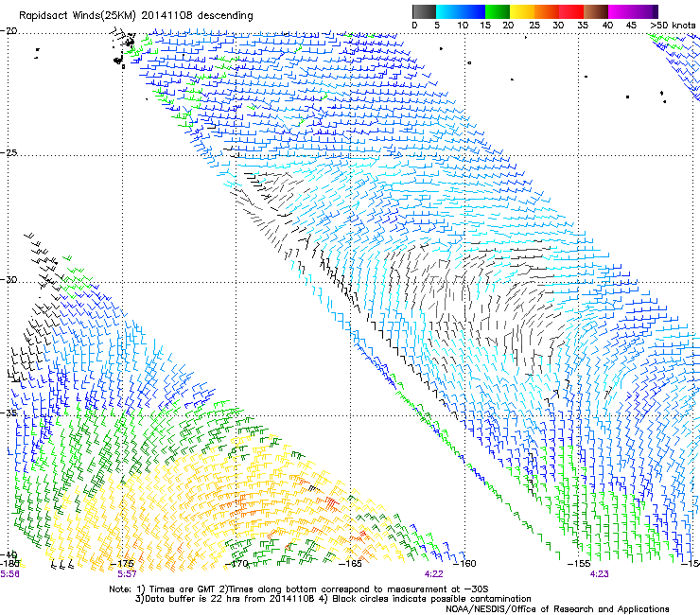Screen dimensions: 700x615
Task: Click the legend tick label '25'
Action: click(534, 25)
